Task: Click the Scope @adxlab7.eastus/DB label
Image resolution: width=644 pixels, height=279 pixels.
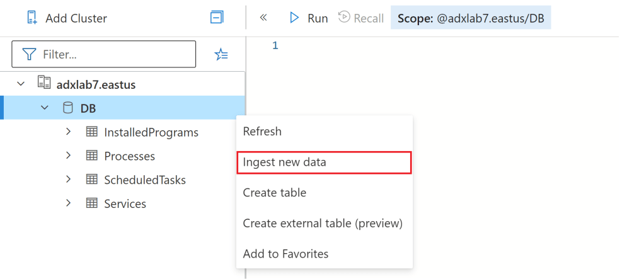Action: [471, 18]
